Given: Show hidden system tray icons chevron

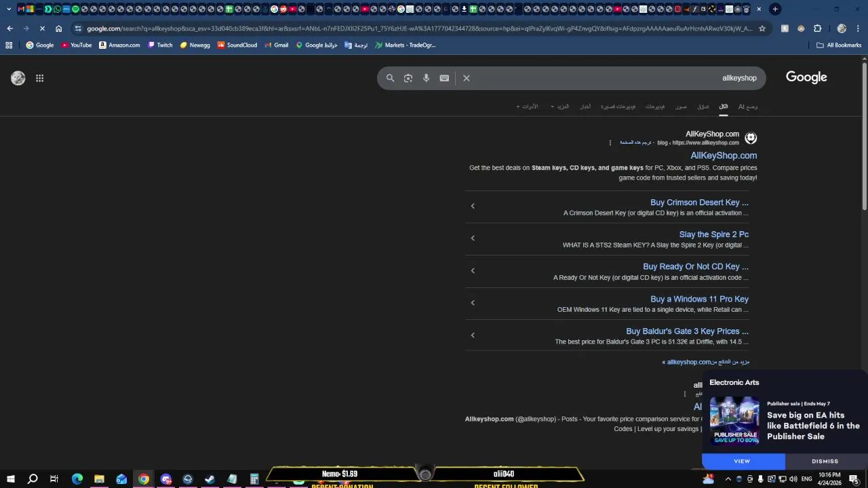Looking at the screenshot, I should pos(728,479).
